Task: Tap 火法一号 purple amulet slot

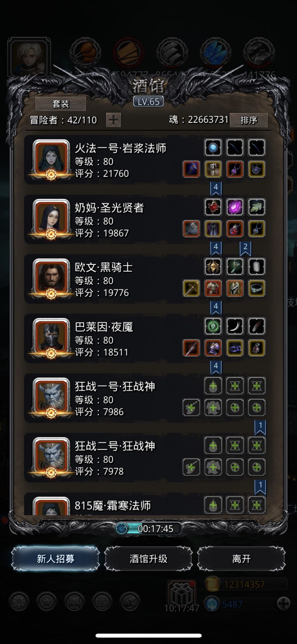Action: (235, 169)
